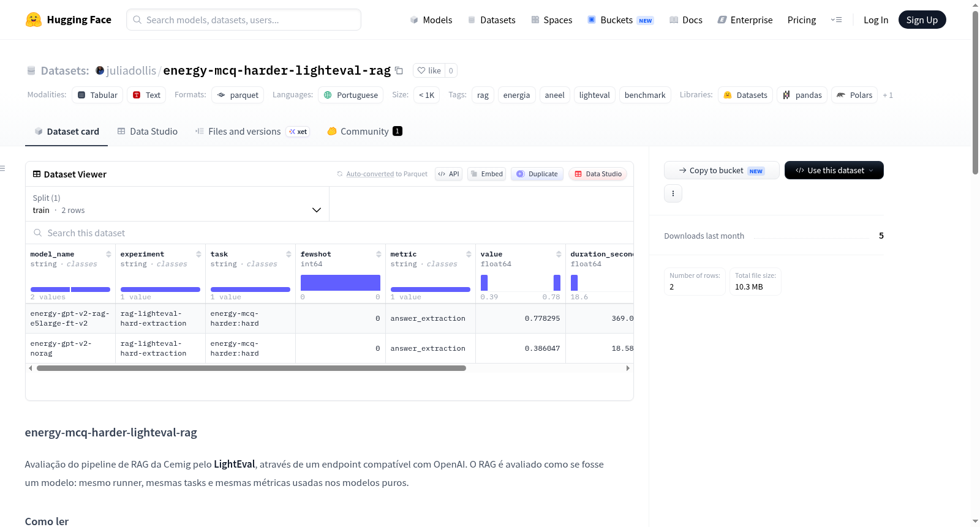Click the benchmark tag
The width and height of the screenshot is (980, 527).
tap(645, 95)
